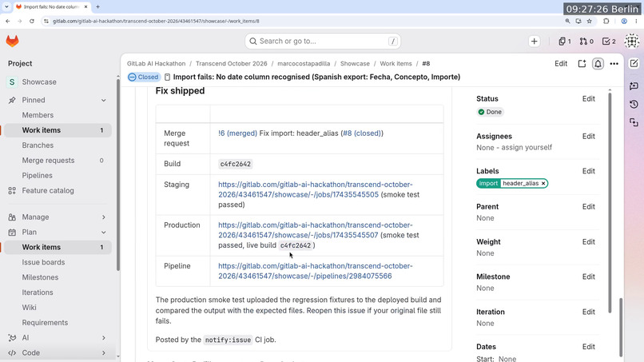Edit the Status field
This screenshot has width=644, height=362.
589,98
